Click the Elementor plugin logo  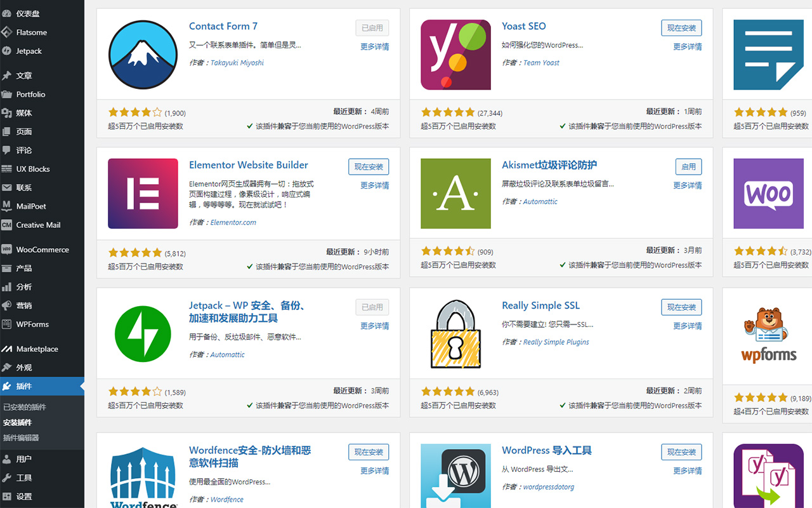click(x=143, y=194)
